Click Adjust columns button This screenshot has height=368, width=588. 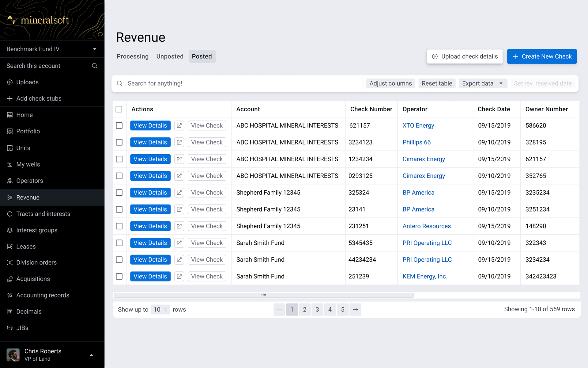coord(390,83)
